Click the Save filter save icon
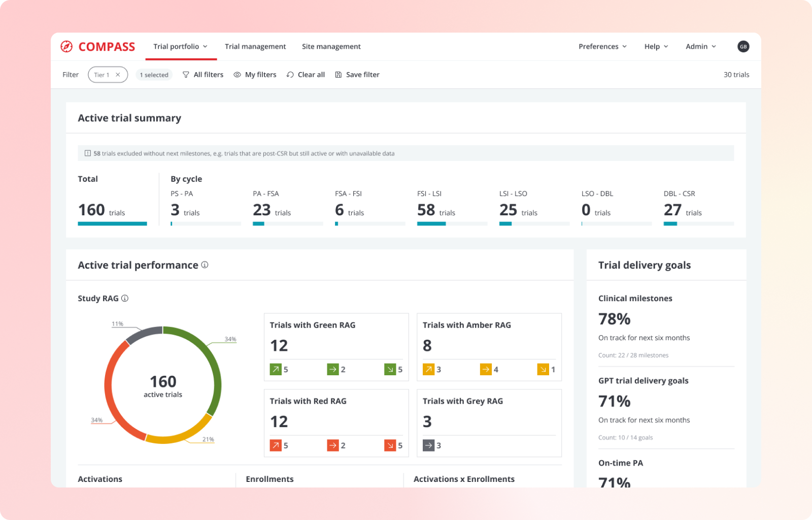Viewport: 812px width, 520px height. tap(338, 74)
